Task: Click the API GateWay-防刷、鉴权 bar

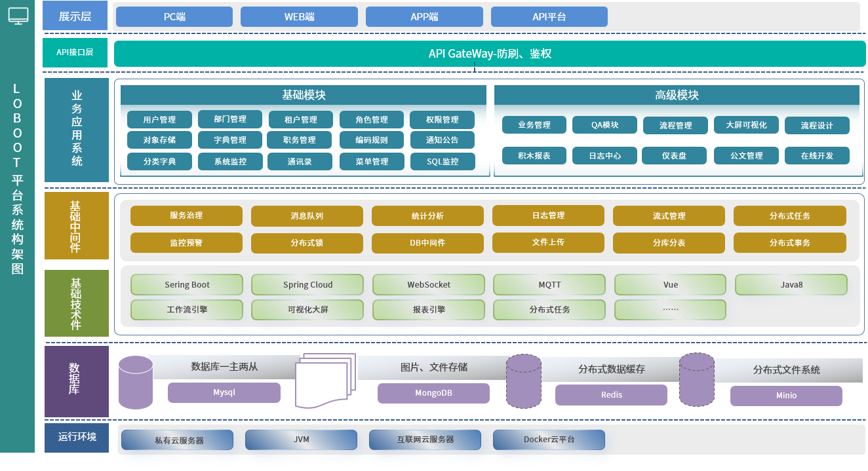Action: (489, 54)
